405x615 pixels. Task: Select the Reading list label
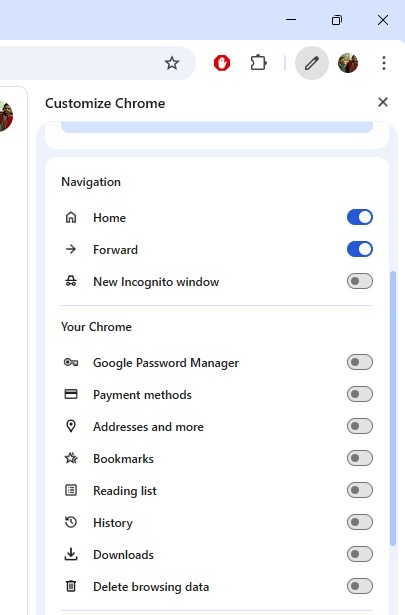click(125, 491)
